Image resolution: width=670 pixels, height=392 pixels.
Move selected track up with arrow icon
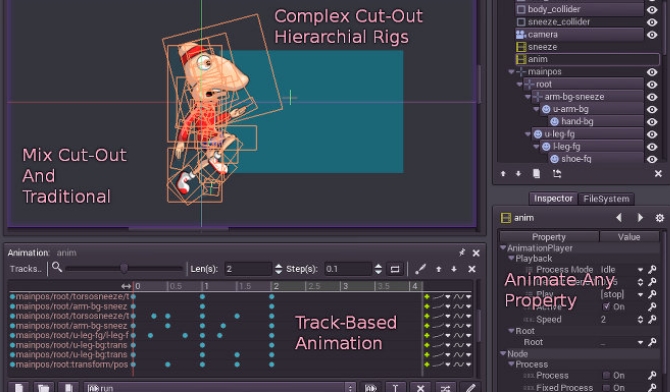click(x=438, y=269)
